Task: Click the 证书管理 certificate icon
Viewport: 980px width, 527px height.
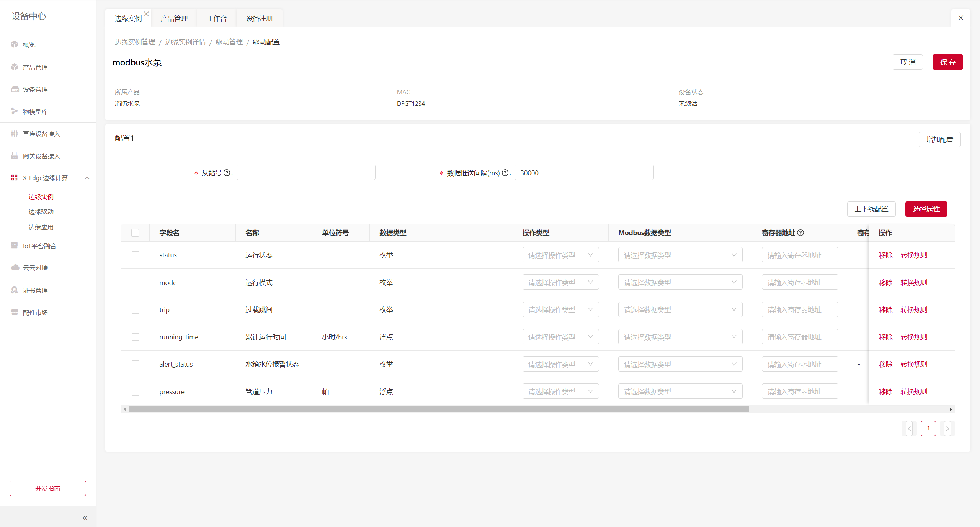Action: [15, 290]
